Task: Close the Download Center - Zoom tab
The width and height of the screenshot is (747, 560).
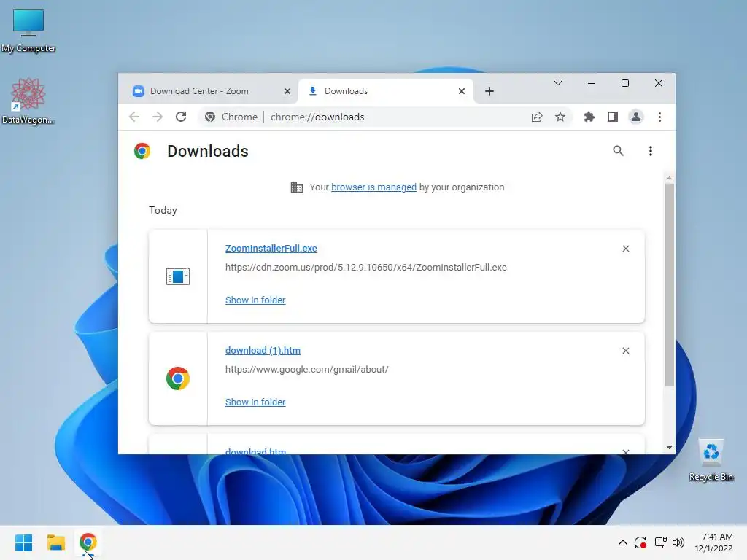Action: (287, 91)
